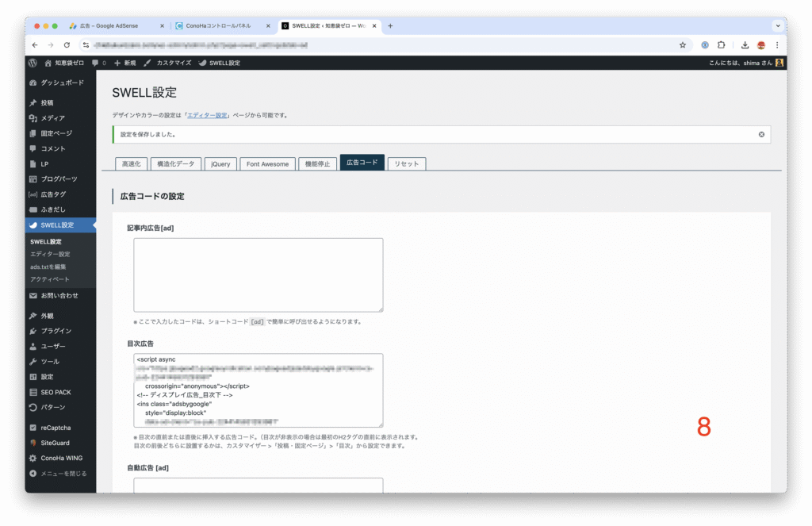Open new browser tab

pos(390,25)
